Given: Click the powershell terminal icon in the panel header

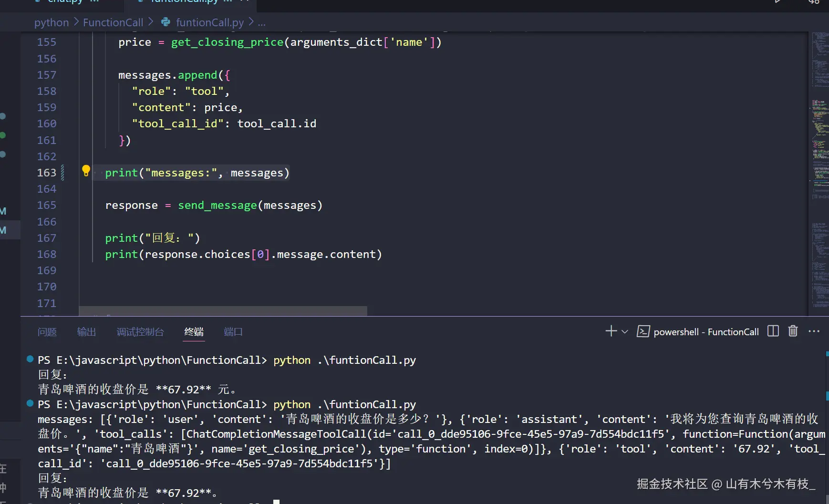Looking at the screenshot, I should coord(643,331).
